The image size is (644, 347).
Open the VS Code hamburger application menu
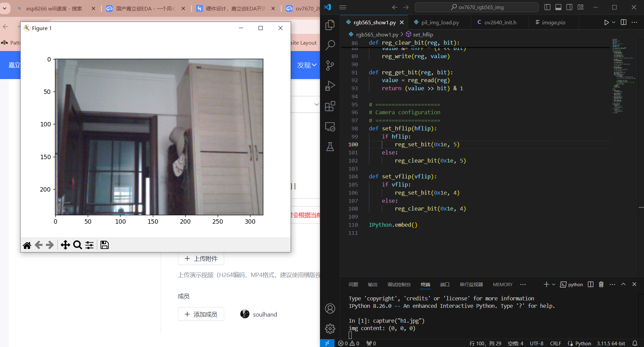(x=343, y=7)
